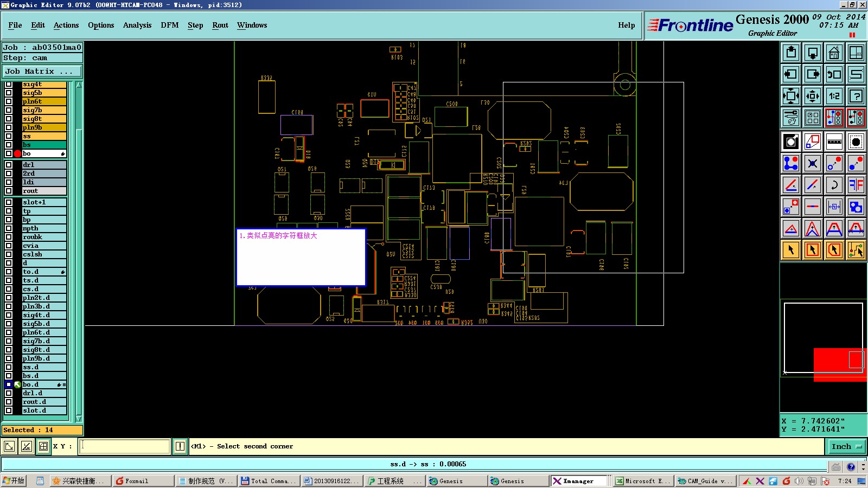Click the pan up view icon
Screen dimensions: 868x488
tap(791, 53)
